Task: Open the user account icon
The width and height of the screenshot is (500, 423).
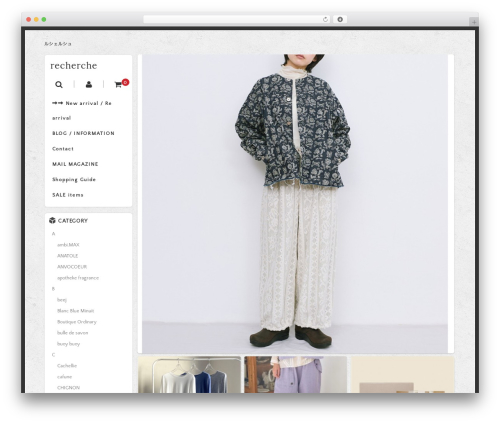Action: coord(89,84)
